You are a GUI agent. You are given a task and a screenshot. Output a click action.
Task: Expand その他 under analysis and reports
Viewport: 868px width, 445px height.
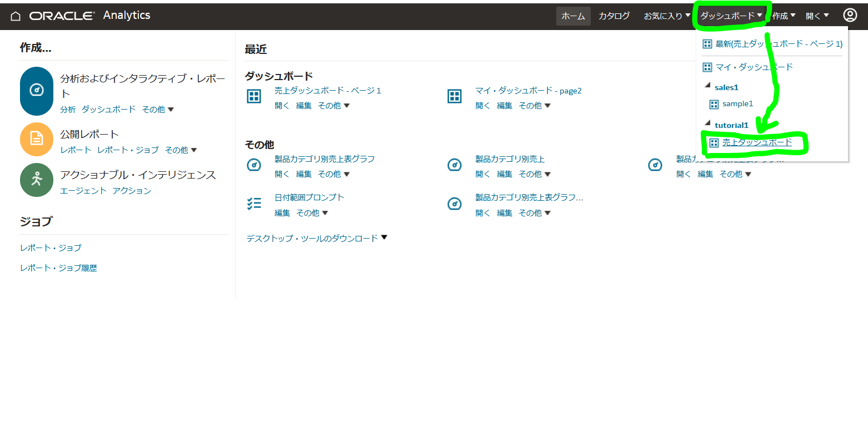pyautogui.click(x=158, y=110)
